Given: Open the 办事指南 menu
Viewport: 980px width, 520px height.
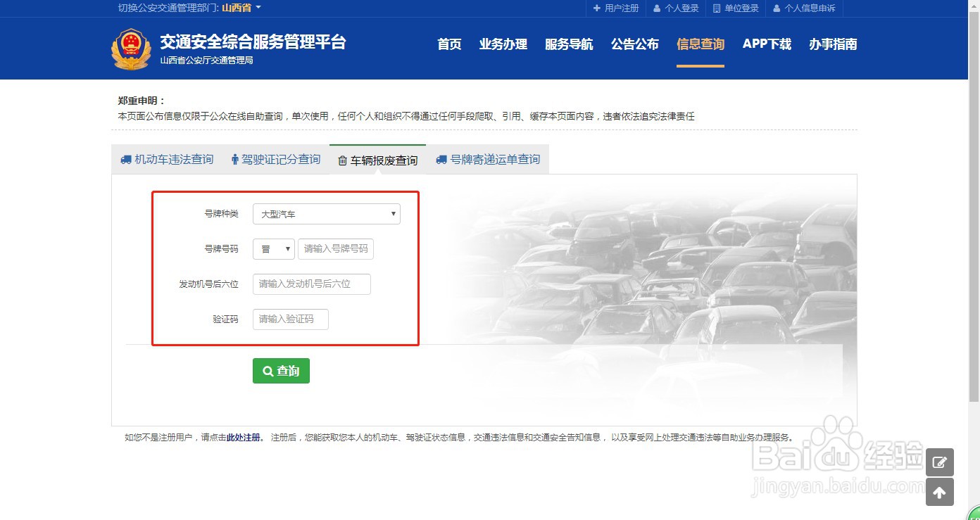Looking at the screenshot, I should pos(833,44).
